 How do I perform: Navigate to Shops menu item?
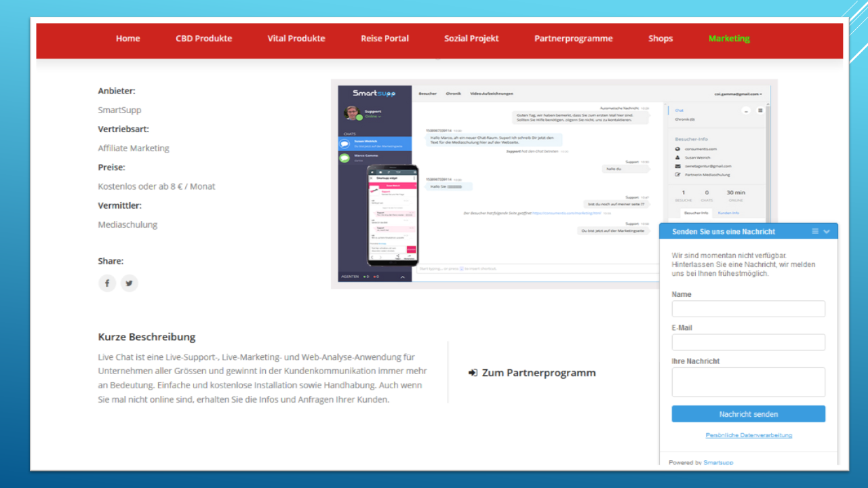pyautogui.click(x=660, y=39)
